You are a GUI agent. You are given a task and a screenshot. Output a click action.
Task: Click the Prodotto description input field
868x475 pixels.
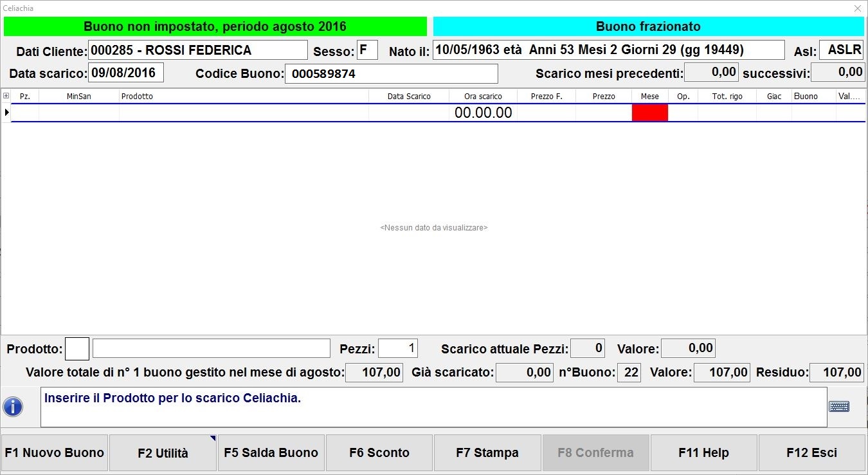tap(211, 348)
